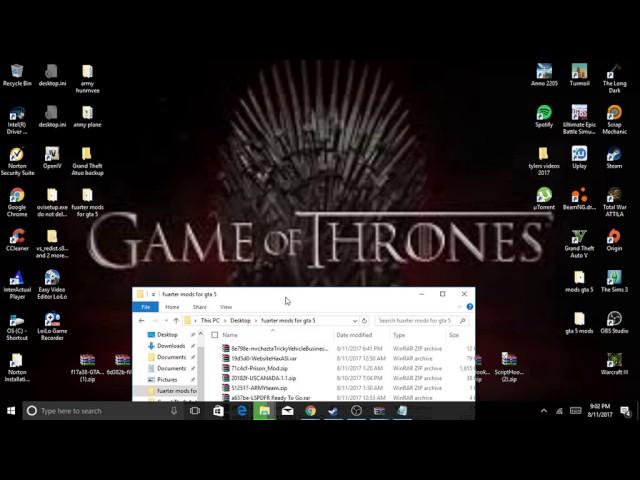
Task: Sort files by the Name column header
Action: 230,335
